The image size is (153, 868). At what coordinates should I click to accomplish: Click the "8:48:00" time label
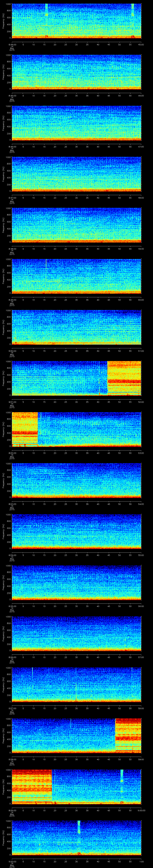pos(12,249)
